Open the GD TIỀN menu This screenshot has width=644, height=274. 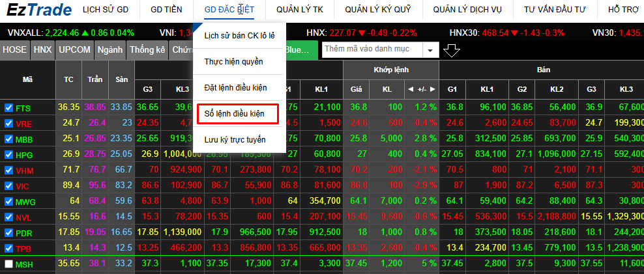166,10
